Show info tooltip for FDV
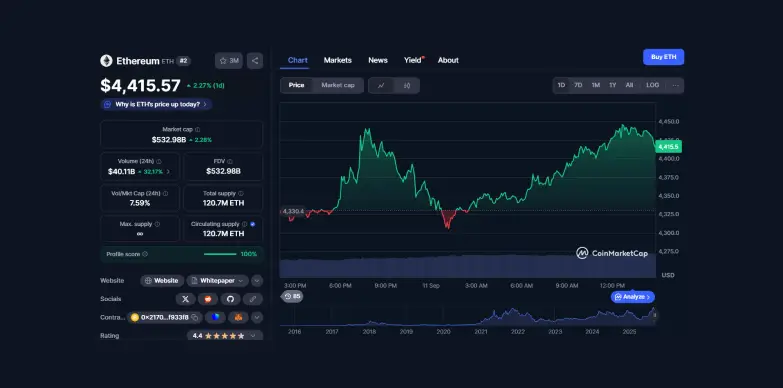The height and width of the screenshot is (388, 783). click(230, 161)
